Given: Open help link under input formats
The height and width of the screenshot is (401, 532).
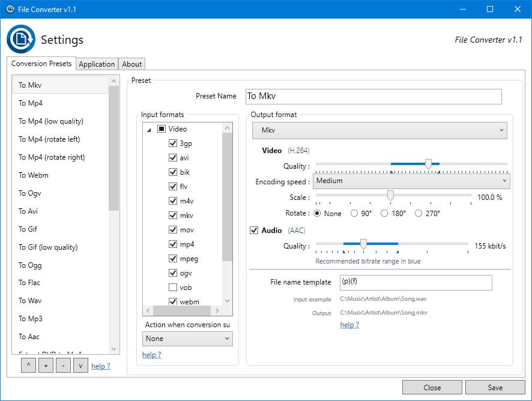Looking at the screenshot, I should pos(152,355).
